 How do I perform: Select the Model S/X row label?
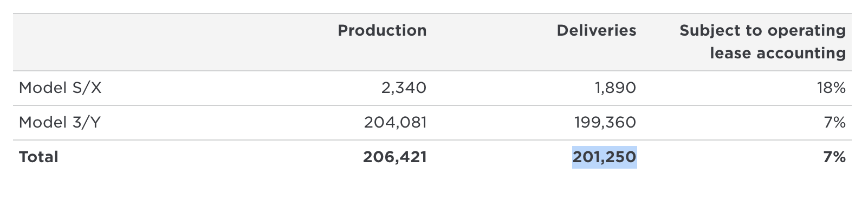tap(60, 88)
